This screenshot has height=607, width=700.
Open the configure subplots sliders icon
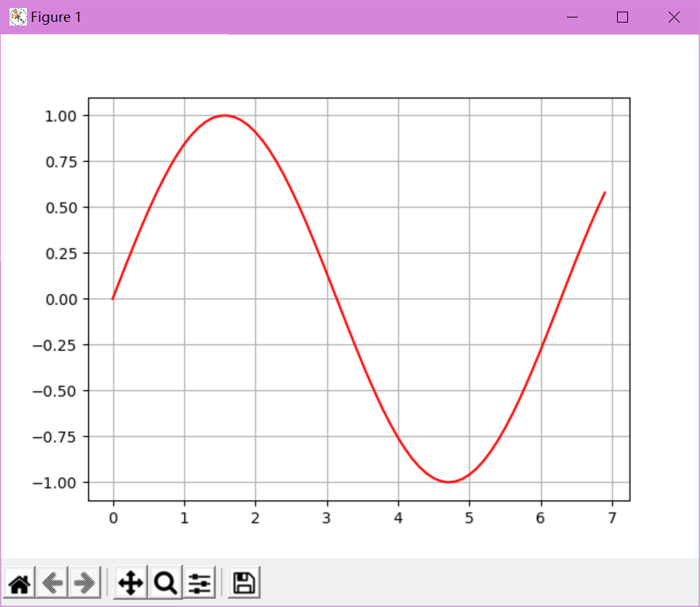tap(199, 582)
